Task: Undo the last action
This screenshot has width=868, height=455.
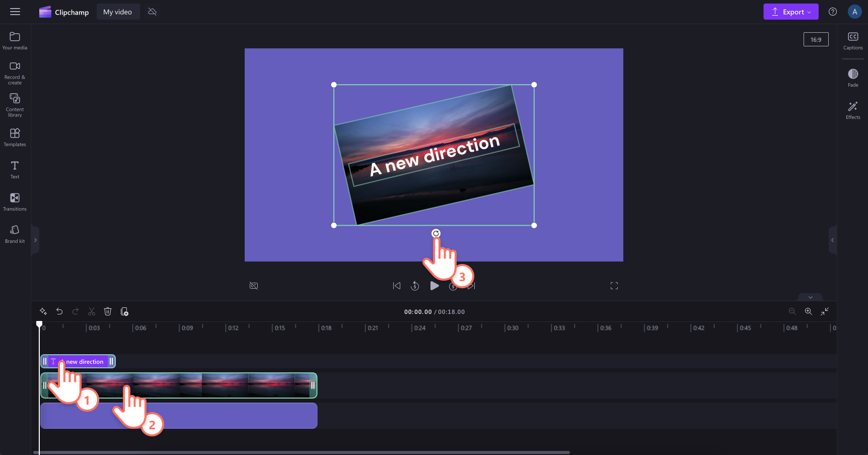Action: click(59, 311)
